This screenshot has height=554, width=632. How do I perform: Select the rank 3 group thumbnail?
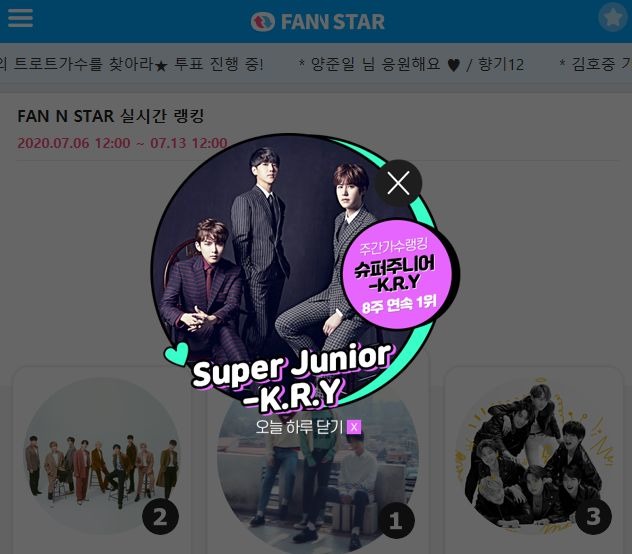point(534,456)
